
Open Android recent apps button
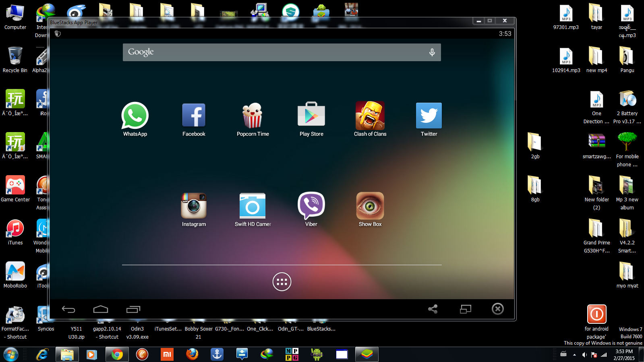coord(133,309)
